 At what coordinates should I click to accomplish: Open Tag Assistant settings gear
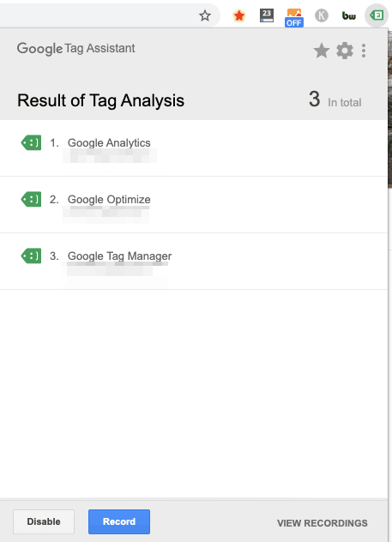coord(345,51)
